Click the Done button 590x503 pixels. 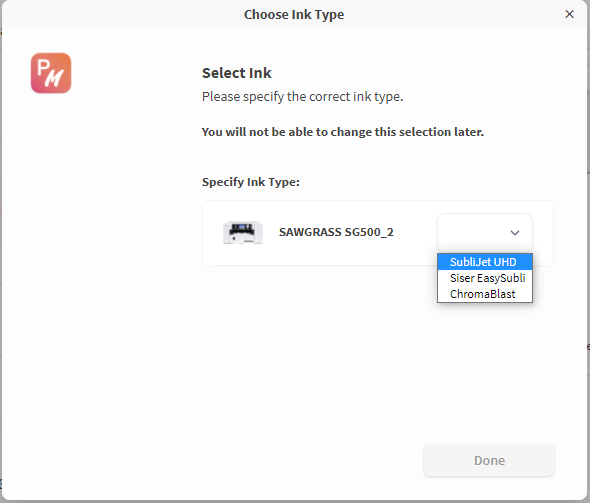pos(489,460)
